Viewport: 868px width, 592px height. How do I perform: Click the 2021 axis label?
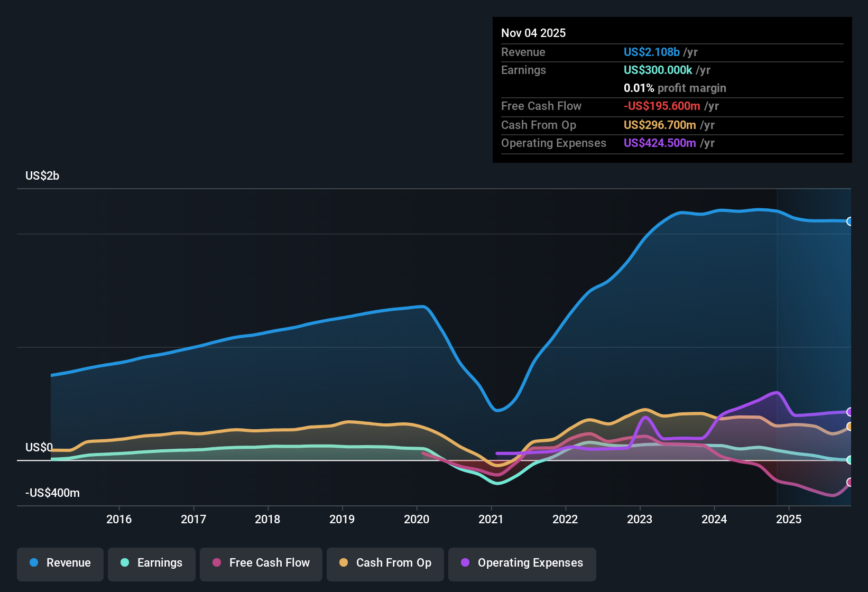[492, 519]
